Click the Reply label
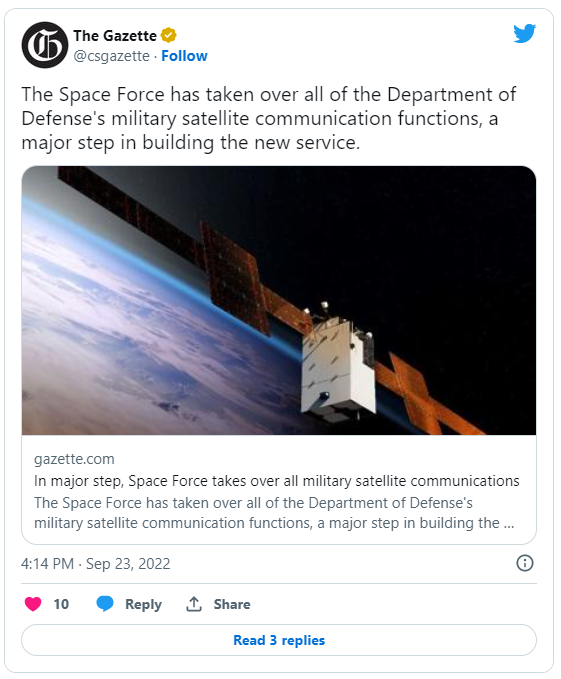This screenshot has height=679, width=561. (143, 604)
